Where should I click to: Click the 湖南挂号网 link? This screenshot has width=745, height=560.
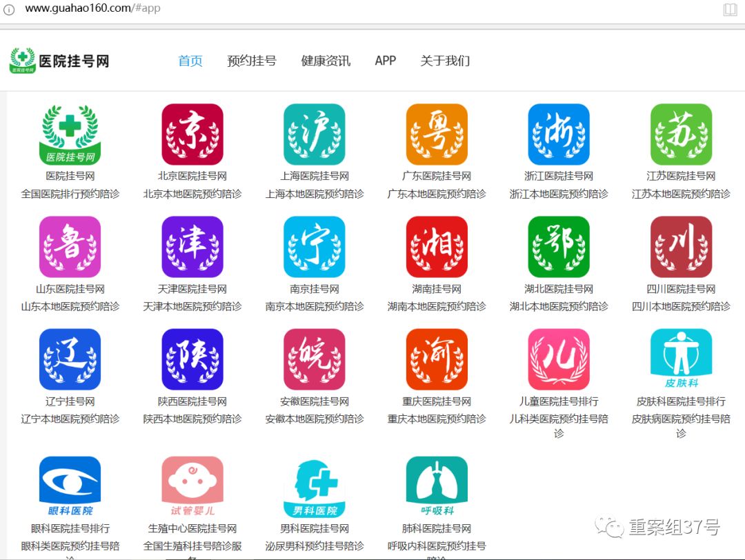pos(437,289)
